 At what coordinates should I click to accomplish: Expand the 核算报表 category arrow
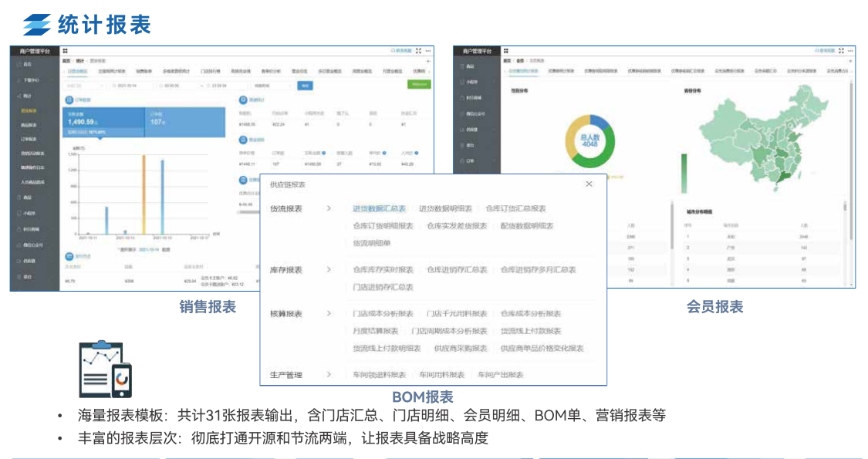[x=329, y=314]
